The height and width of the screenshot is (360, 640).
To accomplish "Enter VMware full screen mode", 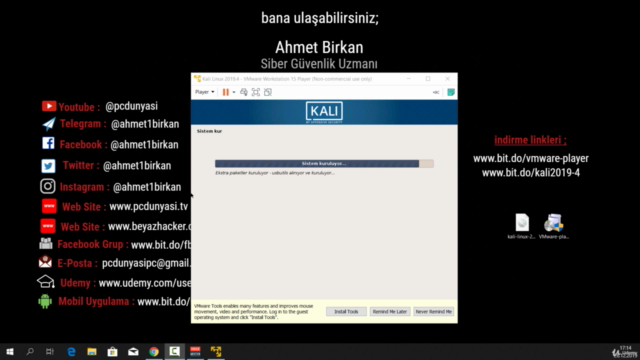I will 256,92.
